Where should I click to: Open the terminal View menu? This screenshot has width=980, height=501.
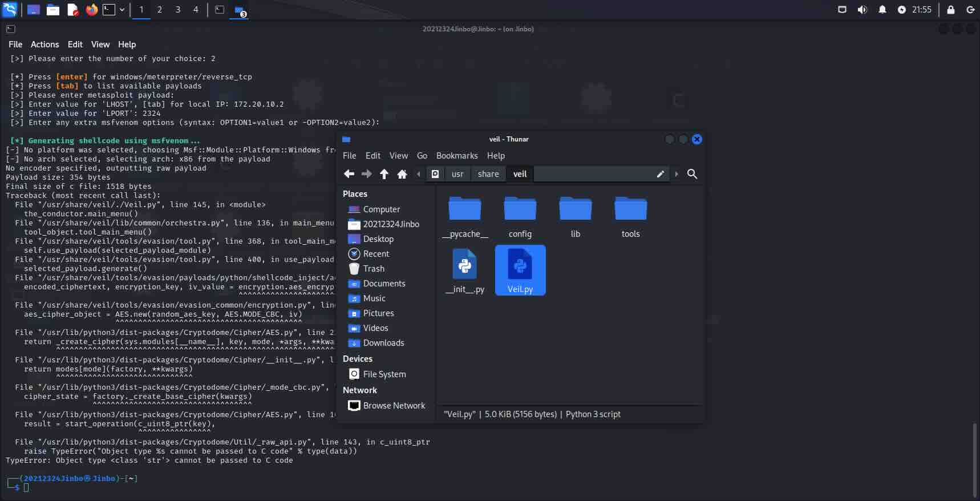coord(100,45)
